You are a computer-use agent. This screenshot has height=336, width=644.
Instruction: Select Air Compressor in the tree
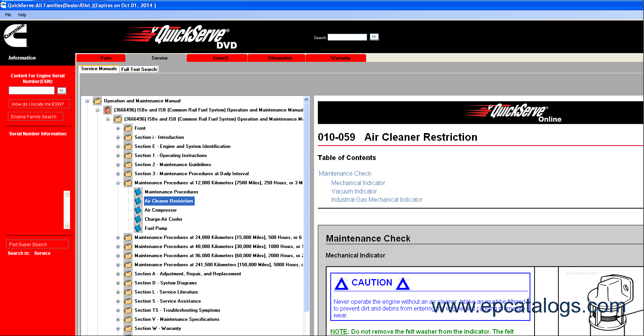point(161,210)
